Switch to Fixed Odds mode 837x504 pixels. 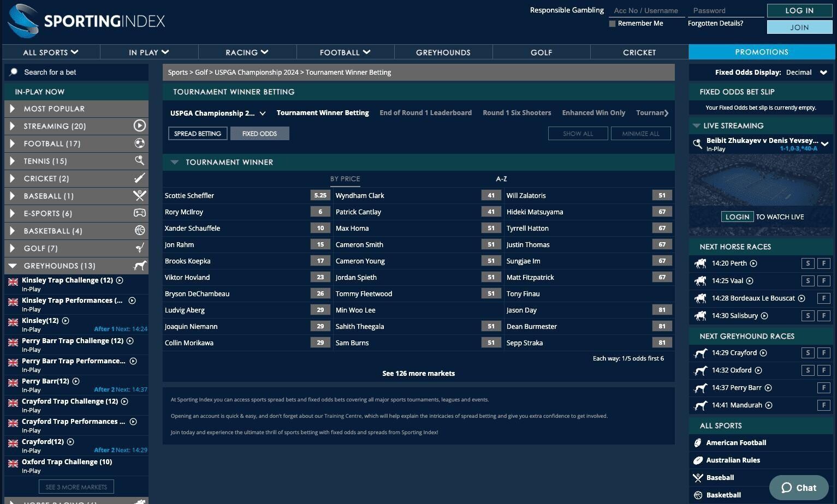[x=260, y=134]
